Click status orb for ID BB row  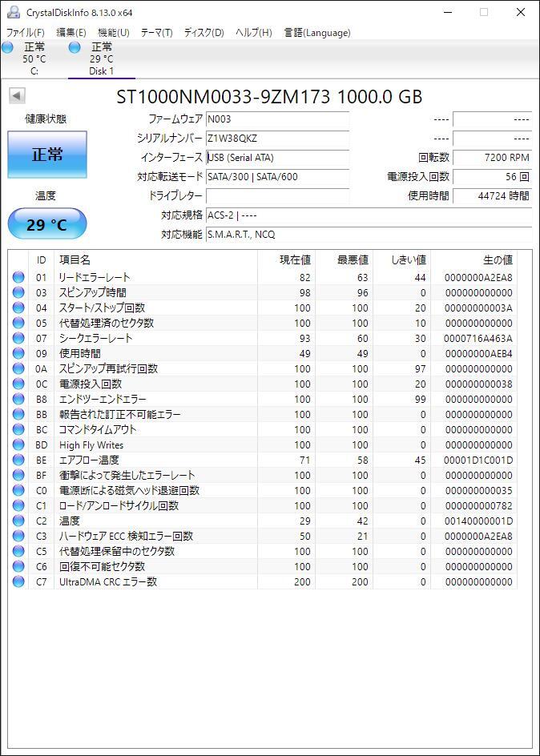18,414
